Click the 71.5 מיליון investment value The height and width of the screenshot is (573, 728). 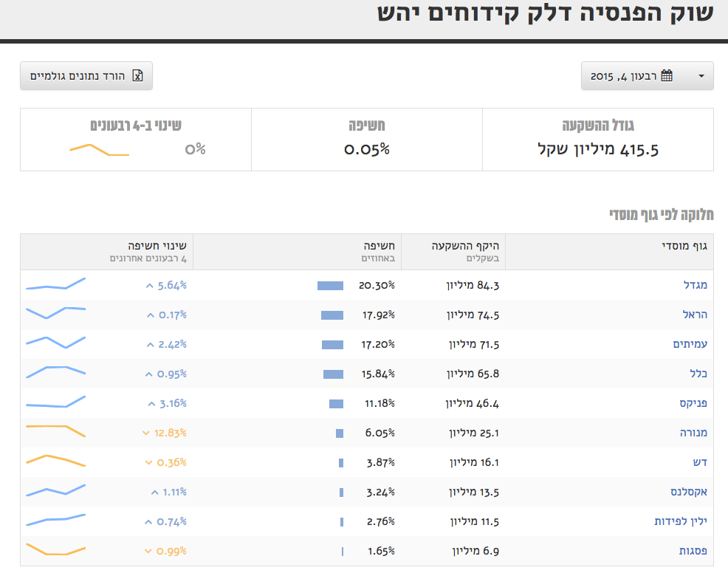click(x=473, y=345)
